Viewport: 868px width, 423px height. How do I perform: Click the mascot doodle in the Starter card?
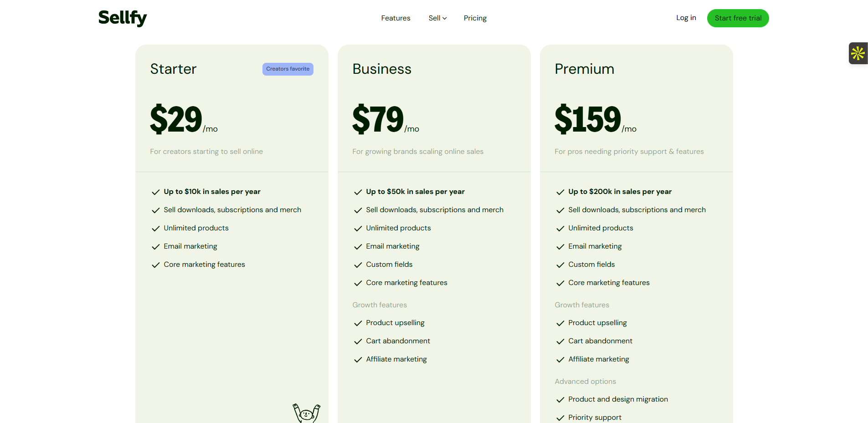click(307, 412)
